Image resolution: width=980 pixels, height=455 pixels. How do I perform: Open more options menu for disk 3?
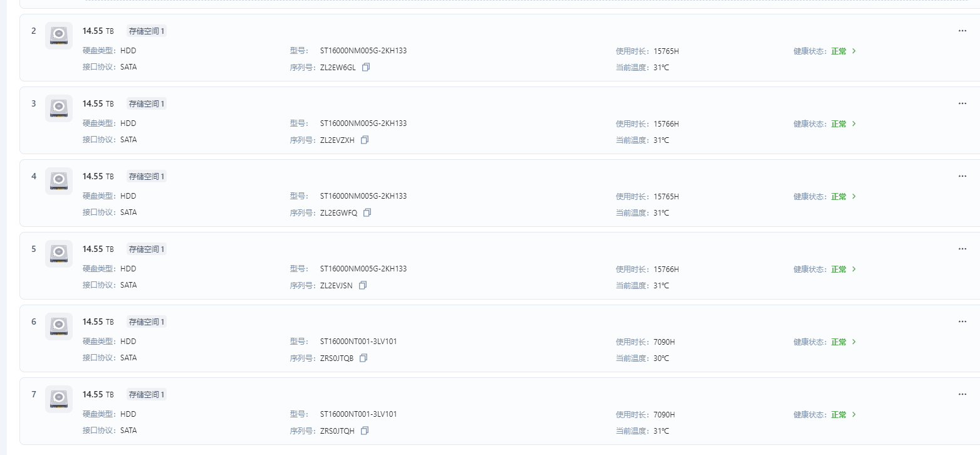tap(962, 103)
